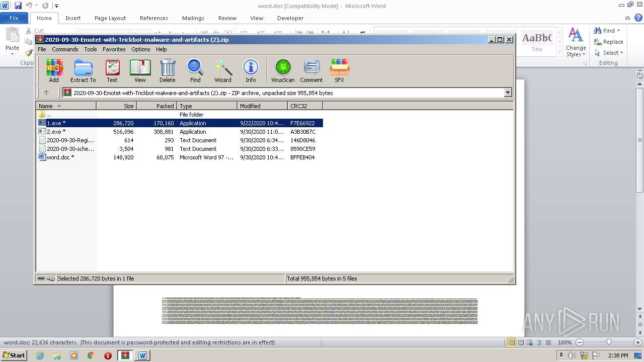This screenshot has width=644, height=362.
Task: Click Replace in Word Editing group
Action: coord(608,42)
